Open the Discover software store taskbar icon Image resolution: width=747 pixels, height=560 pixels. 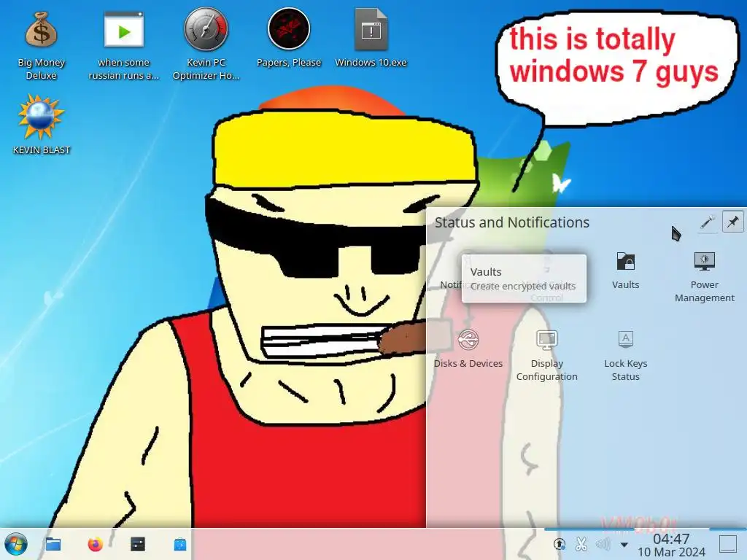pyautogui.click(x=180, y=544)
